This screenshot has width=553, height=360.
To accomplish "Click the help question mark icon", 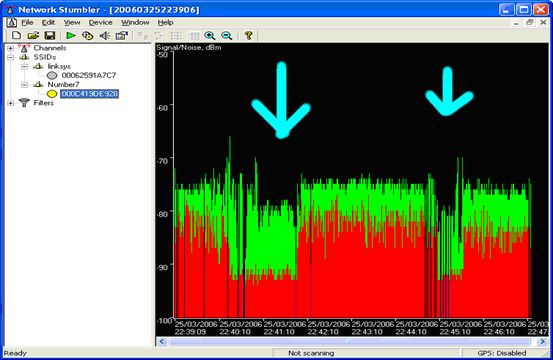I will coord(249,35).
